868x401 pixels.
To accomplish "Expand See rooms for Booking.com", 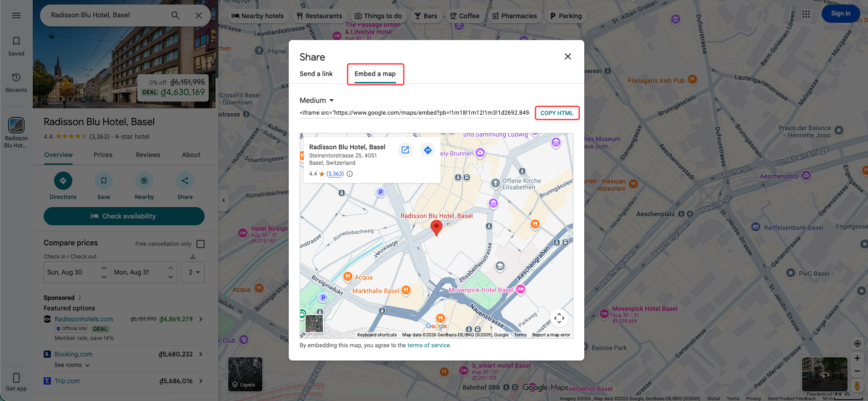I will [x=72, y=365].
